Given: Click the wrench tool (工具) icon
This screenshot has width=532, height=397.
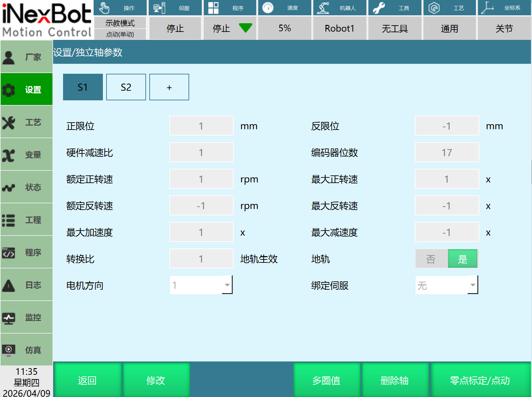Looking at the screenshot, I should 379,8.
